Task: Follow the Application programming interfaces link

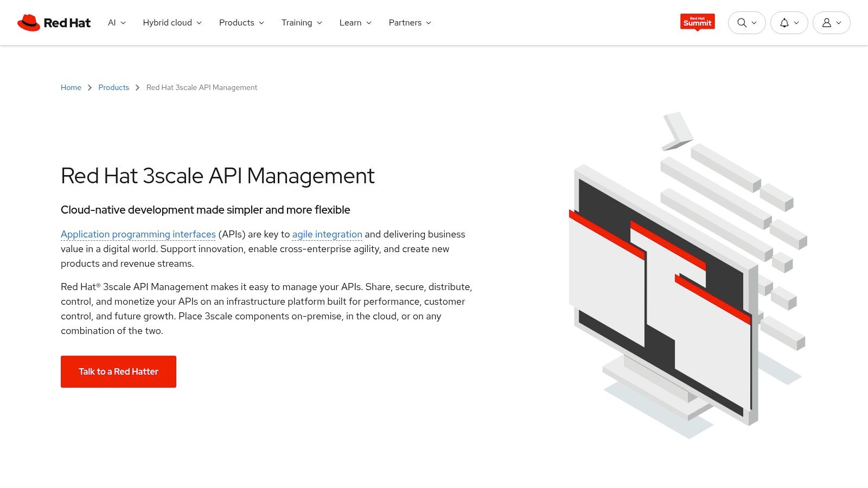Action: [138, 234]
